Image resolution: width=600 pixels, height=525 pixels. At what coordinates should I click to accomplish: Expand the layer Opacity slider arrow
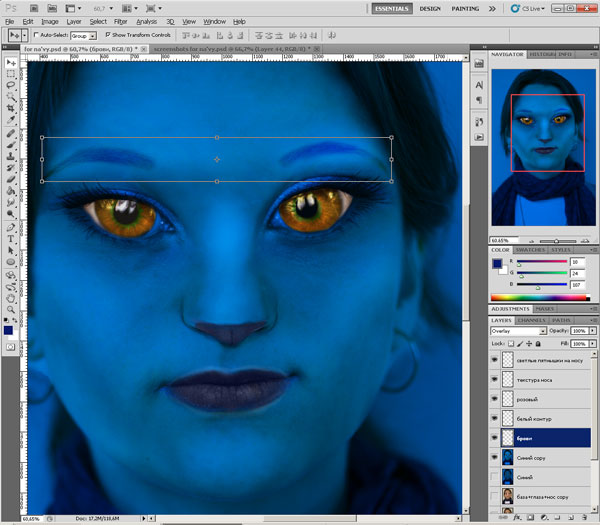tap(594, 330)
